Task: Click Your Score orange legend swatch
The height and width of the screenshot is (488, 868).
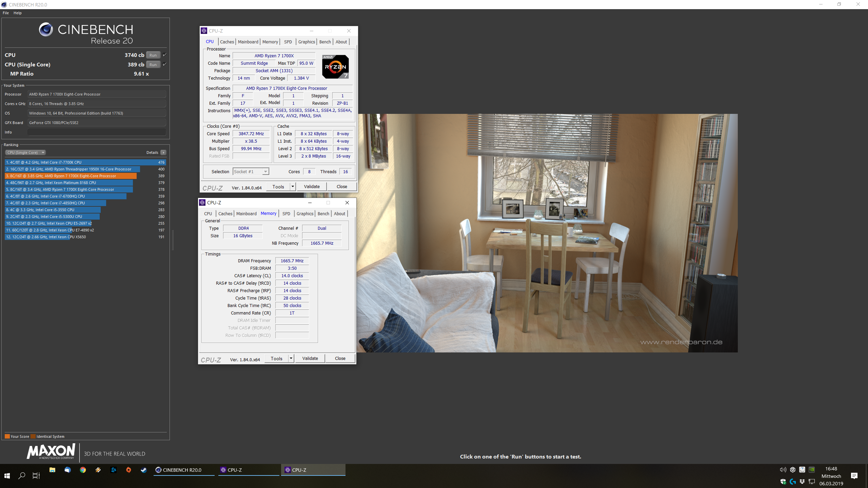Action: tap(7, 436)
